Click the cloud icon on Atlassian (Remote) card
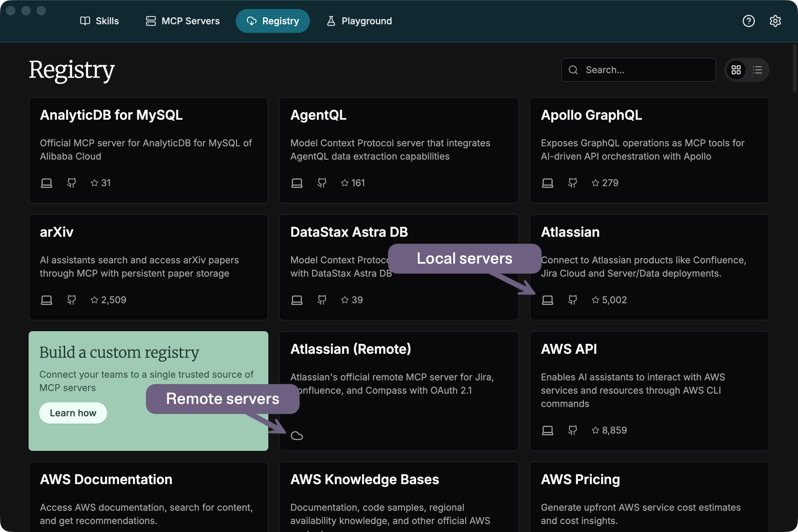This screenshot has width=798, height=532. pos(297,436)
